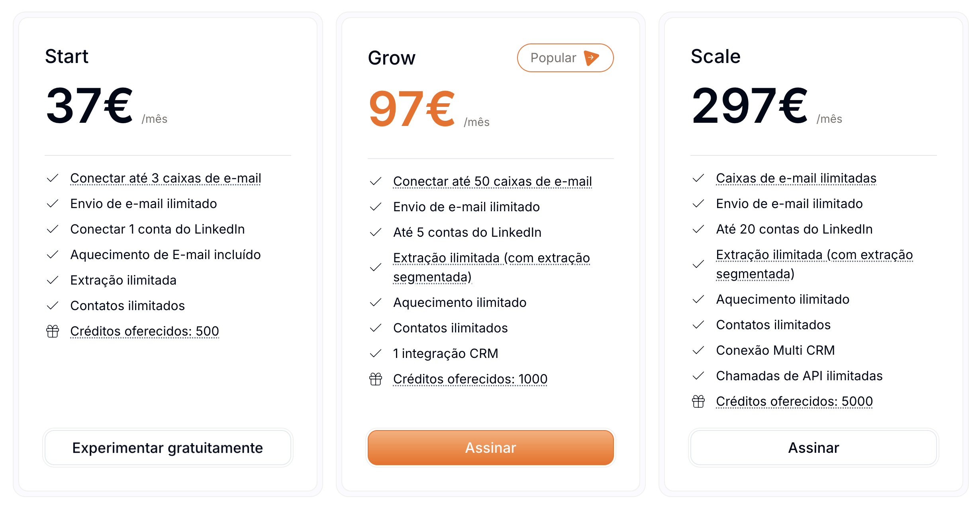Click 'Conectar até 50 caixas de e-mail' link
This screenshot has width=980, height=507.
coord(492,181)
